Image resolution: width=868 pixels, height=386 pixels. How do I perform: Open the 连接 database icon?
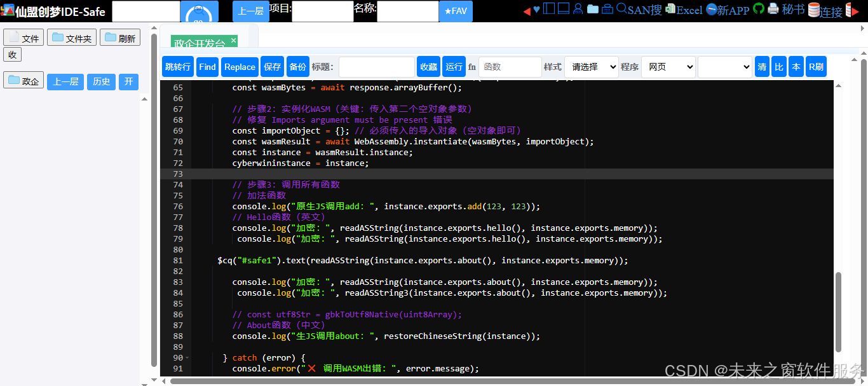pos(813,10)
